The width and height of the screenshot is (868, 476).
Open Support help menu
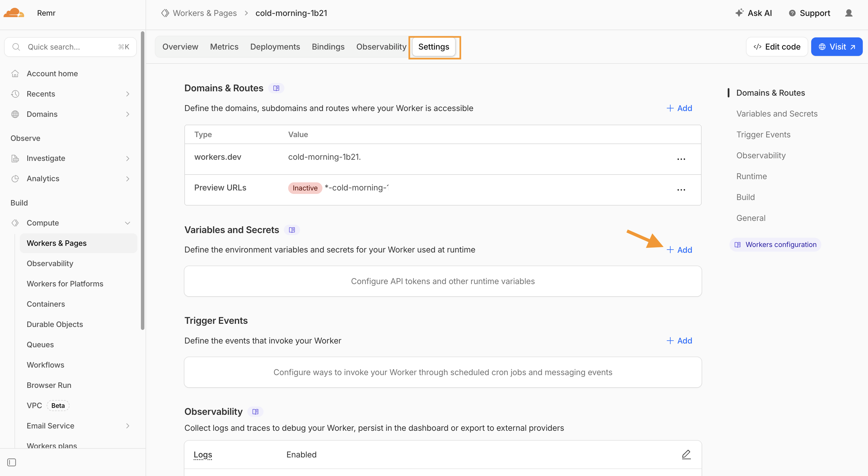(x=809, y=13)
